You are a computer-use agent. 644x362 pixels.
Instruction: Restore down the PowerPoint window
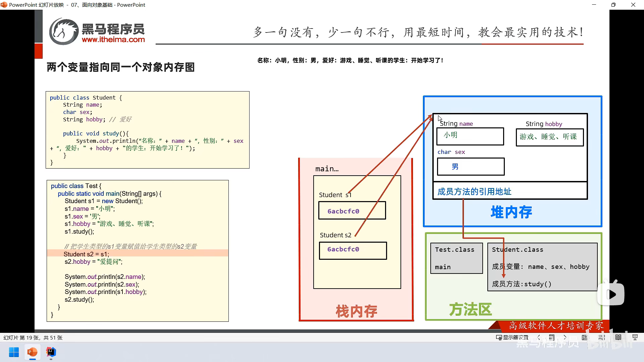pyautogui.click(x=613, y=5)
